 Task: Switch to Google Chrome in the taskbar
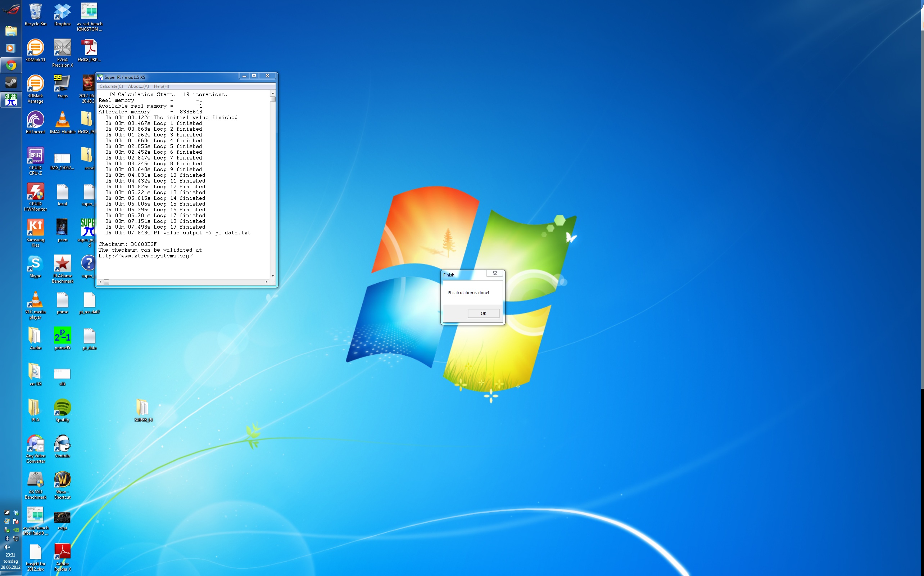point(11,66)
